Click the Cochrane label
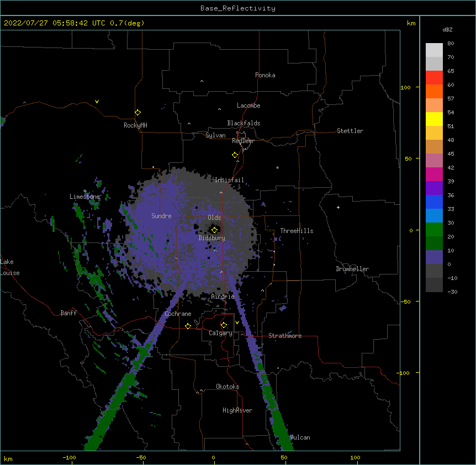Image resolution: width=476 pixels, height=465 pixels. [178, 314]
